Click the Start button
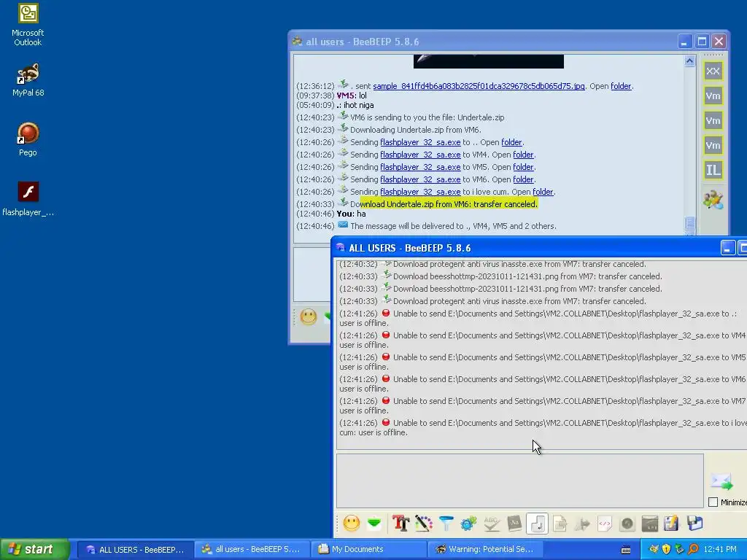 coord(34,549)
